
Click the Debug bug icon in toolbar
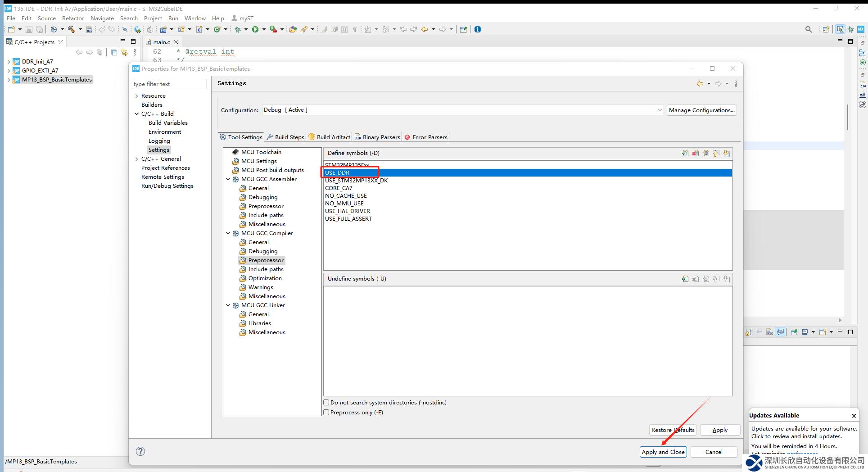point(238,29)
